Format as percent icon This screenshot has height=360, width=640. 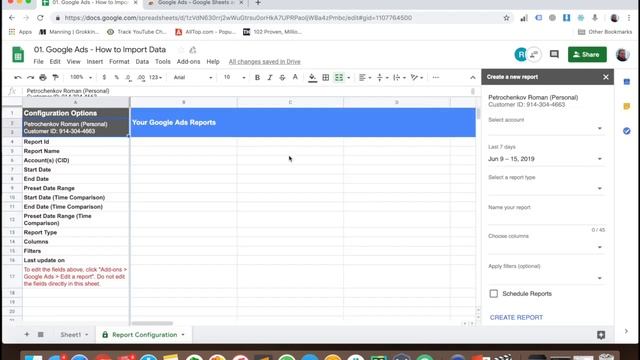(x=116, y=78)
